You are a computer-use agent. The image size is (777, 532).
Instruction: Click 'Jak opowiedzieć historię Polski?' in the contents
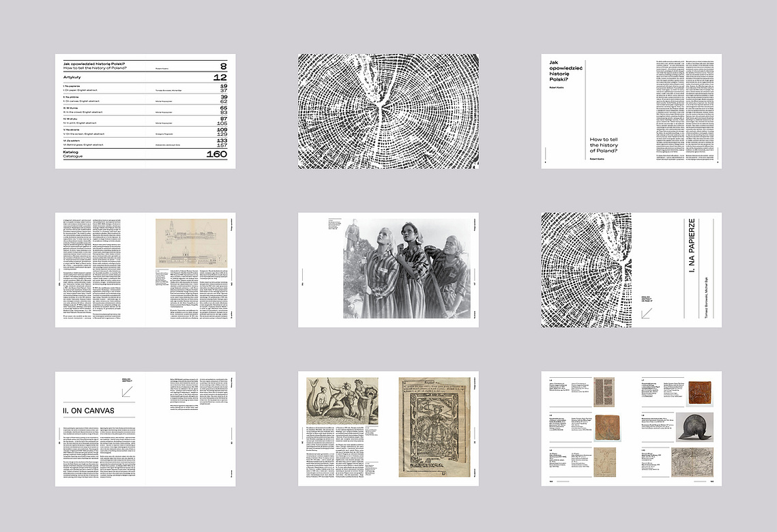point(94,64)
